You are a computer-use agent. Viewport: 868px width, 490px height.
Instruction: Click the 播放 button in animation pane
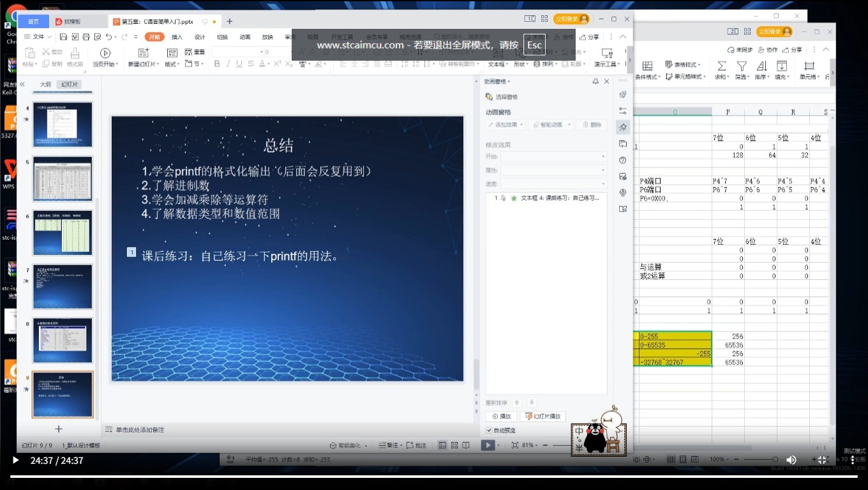pyautogui.click(x=502, y=417)
